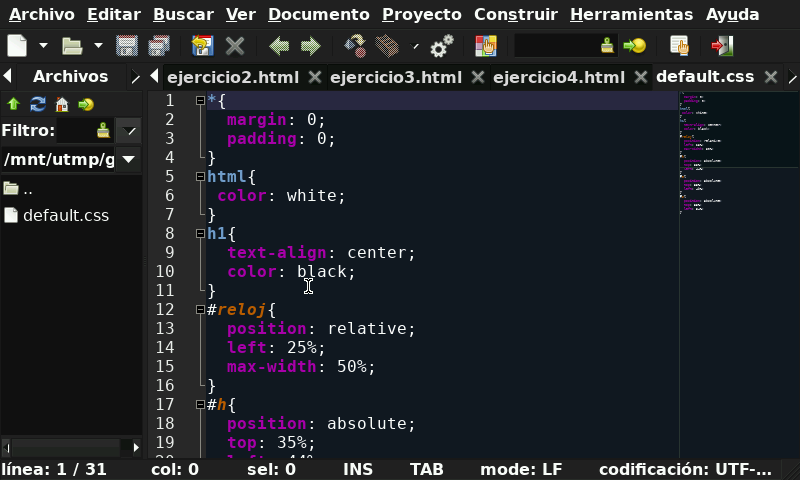
Task: Fold the html rule on line 5
Action: (200, 176)
